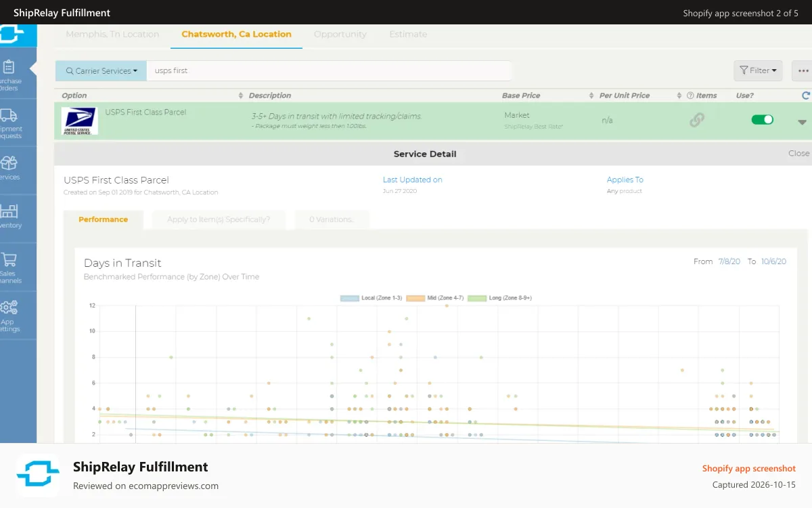The height and width of the screenshot is (508, 812).
Task: Open the 0 Variations tab
Action: coord(332,219)
